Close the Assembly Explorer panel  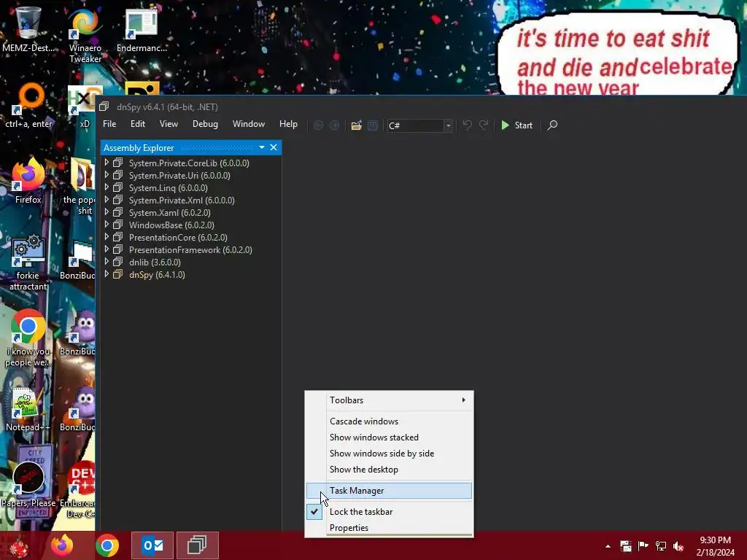point(274,147)
